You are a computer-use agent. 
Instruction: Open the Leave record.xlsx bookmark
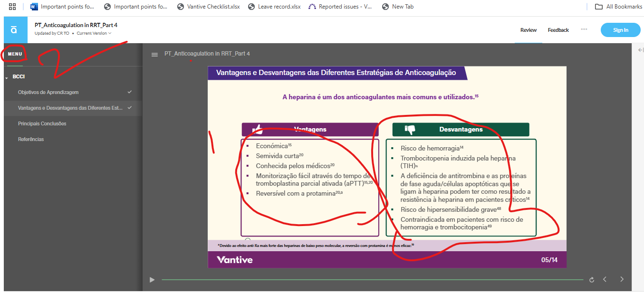click(x=274, y=7)
